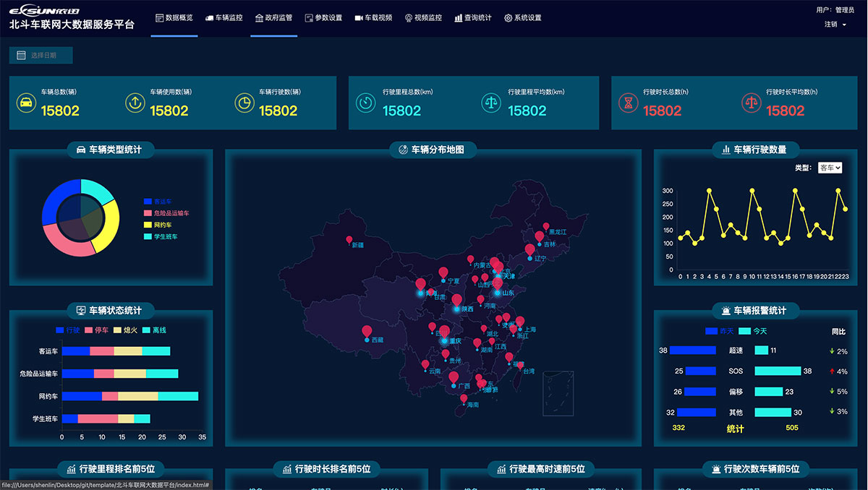Expand the 注销 user dropdown
The width and height of the screenshot is (868, 490).
point(835,24)
